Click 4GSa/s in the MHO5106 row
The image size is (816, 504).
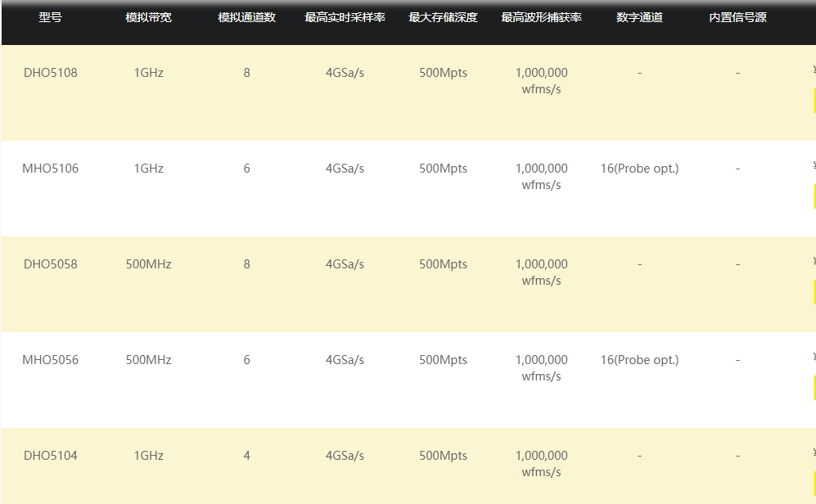click(345, 169)
